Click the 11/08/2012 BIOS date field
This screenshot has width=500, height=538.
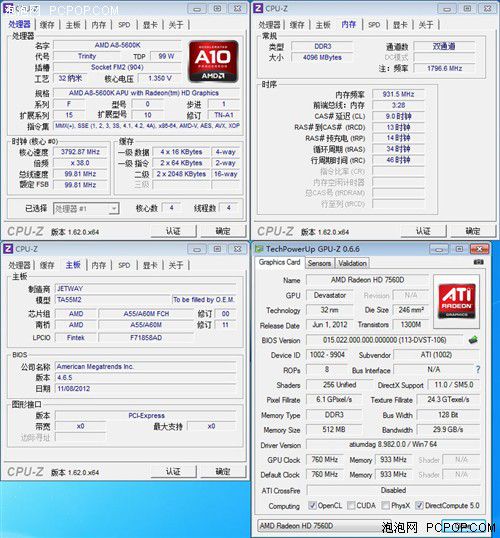(146, 389)
